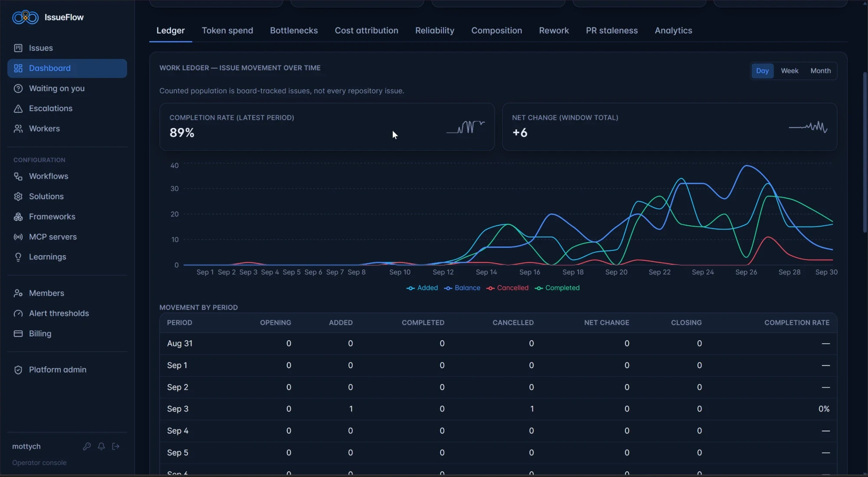Click the Aug 31 period cell
The image size is (868, 477).
[180, 343]
